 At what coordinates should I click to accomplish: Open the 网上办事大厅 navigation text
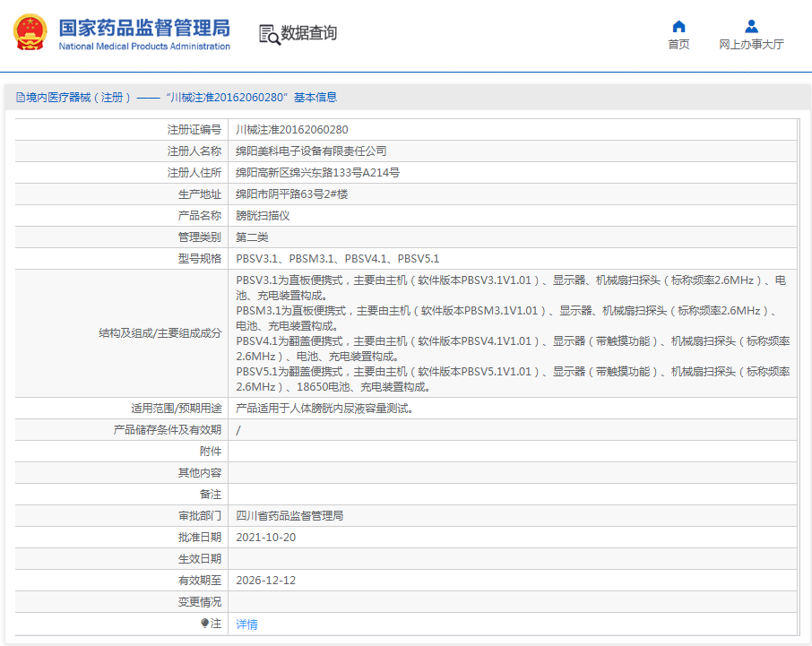pos(751,45)
